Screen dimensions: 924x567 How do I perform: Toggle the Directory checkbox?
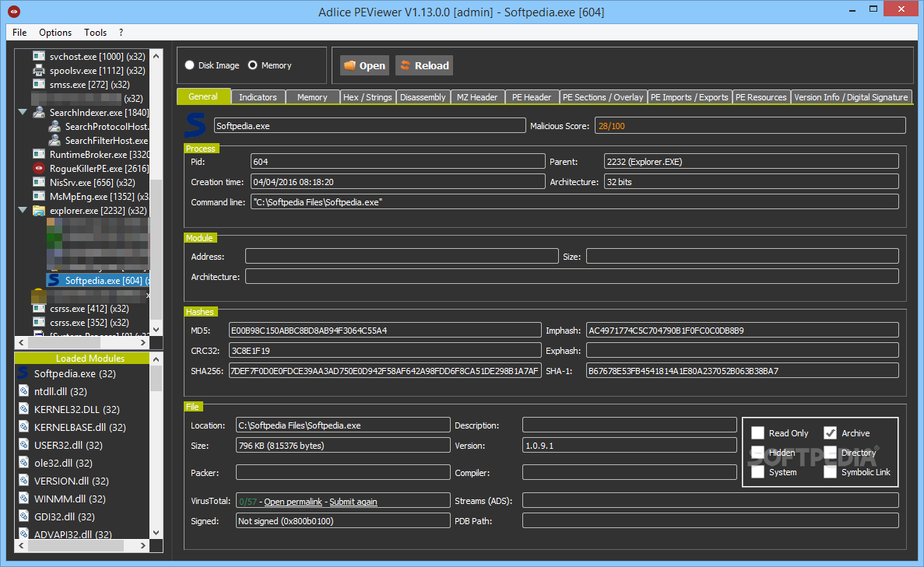(x=831, y=453)
